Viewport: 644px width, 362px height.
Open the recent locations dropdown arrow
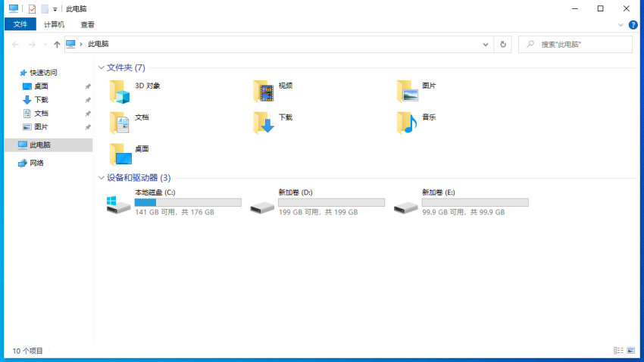(45, 45)
